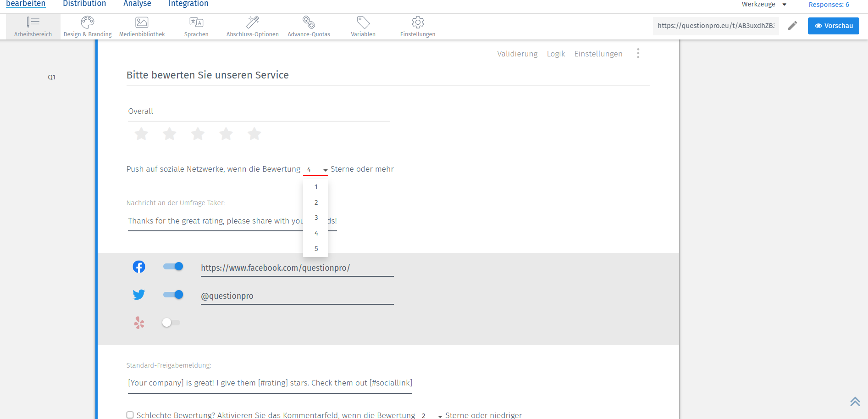This screenshot has height=419, width=868.
Task: Disable the Twitter sharing toggle
Action: tap(173, 295)
